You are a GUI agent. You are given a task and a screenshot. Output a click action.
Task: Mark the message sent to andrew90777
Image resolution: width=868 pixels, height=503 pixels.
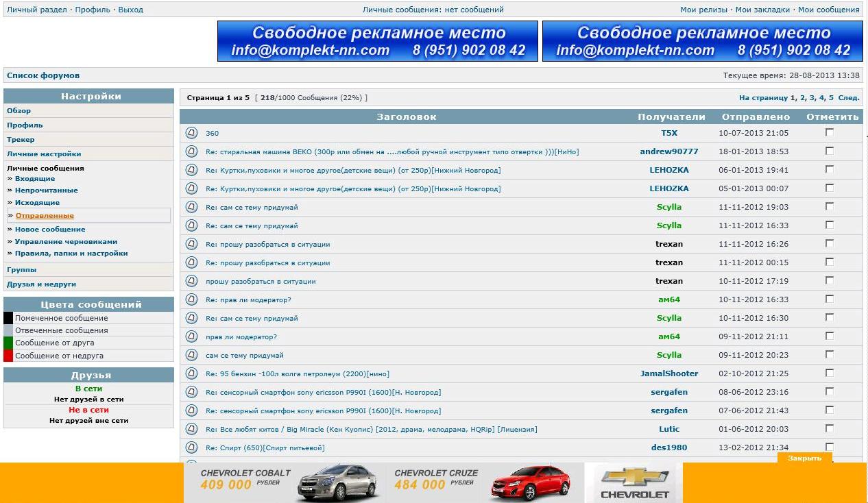coord(830,151)
